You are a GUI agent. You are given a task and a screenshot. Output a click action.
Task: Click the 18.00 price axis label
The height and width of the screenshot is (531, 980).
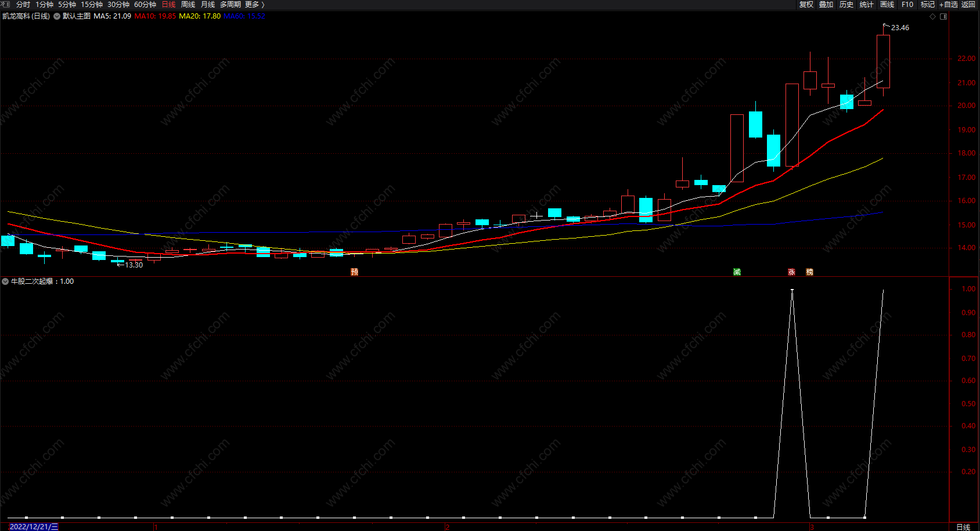pos(967,153)
